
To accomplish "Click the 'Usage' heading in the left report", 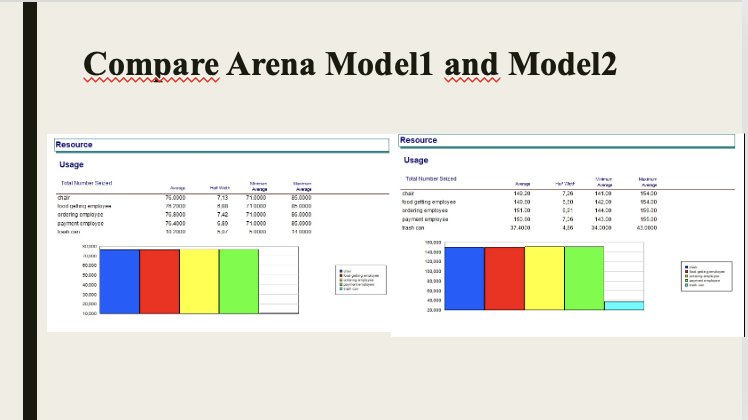I will 72,165.
